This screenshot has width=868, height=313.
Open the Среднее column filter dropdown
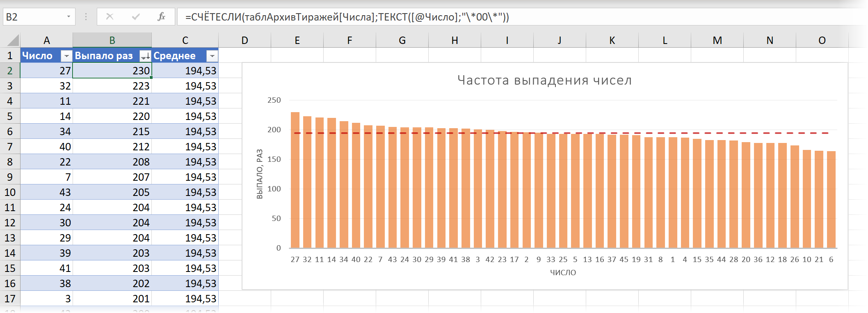pyautogui.click(x=212, y=56)
